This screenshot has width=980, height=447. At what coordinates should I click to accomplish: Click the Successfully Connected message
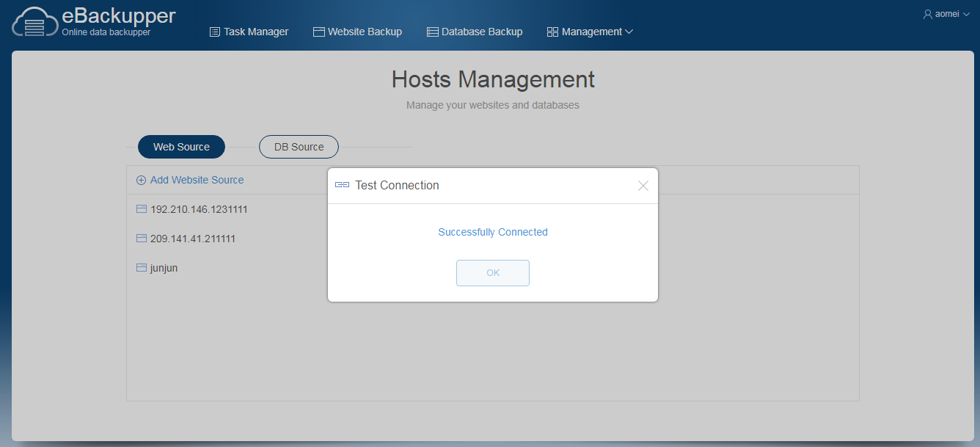click(493, 232)
